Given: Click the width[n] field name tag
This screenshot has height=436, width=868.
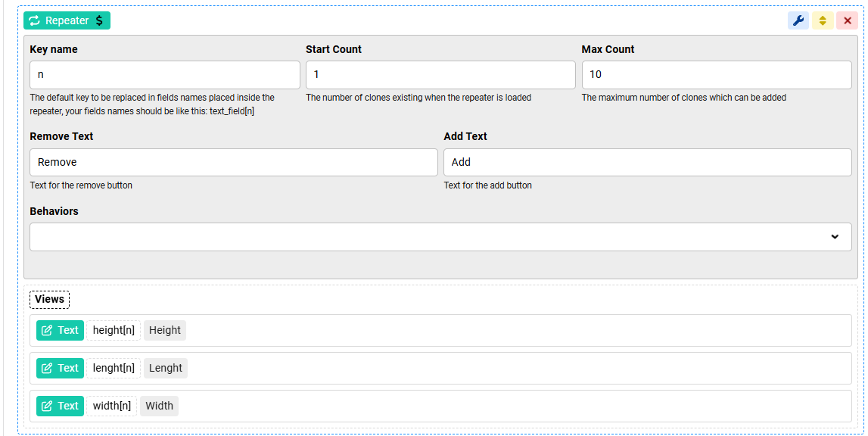Looking at the screenshot, I should click(112, 406).
